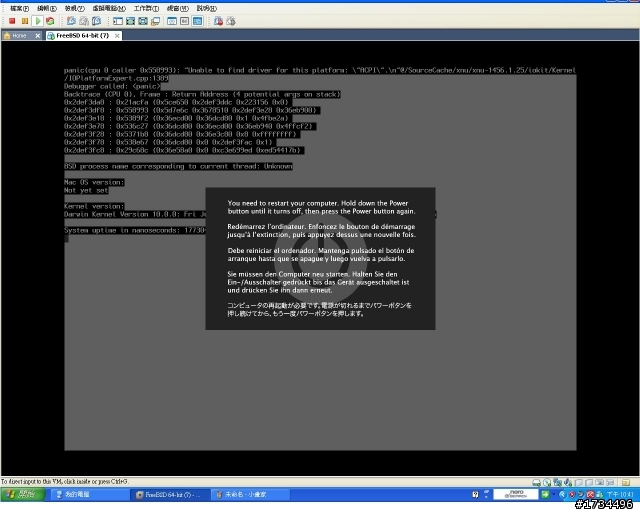The width and height of the screenshot is (640, 512).
Task: Switch to Quick Switch mode icon
Action: pyautogui.click(x=130, y=21)
